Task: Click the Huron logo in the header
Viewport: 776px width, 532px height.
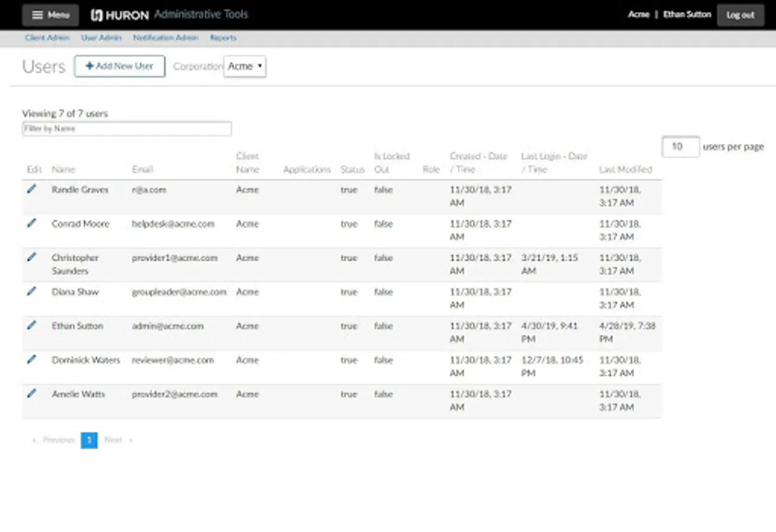Action: pos(119,15)
